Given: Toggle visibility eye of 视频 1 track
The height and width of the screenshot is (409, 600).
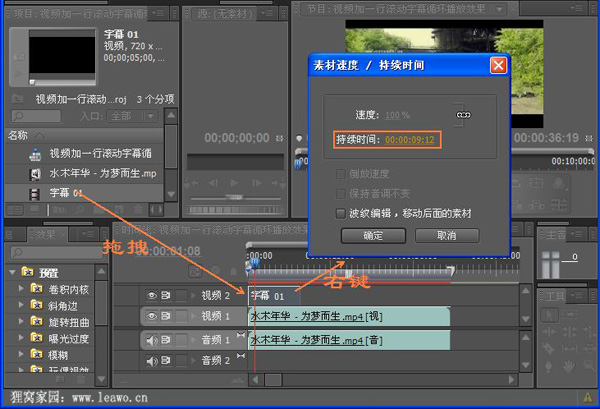Looking at the screenshot, I should 152,316.
